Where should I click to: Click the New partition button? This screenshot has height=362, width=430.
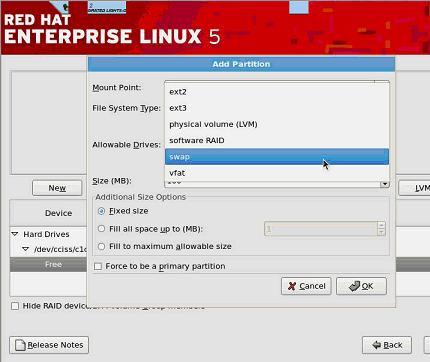[x=57, y=188]
